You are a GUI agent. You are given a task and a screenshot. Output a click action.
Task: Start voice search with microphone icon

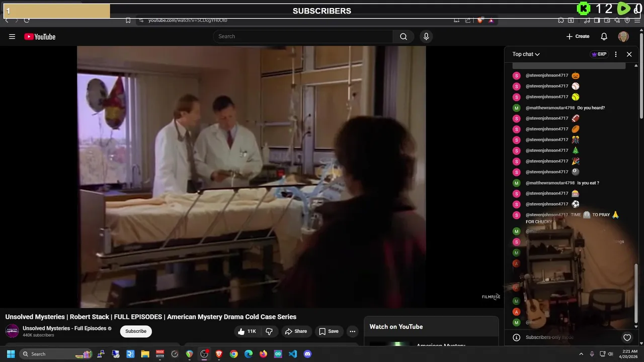[x=426, y=36]
